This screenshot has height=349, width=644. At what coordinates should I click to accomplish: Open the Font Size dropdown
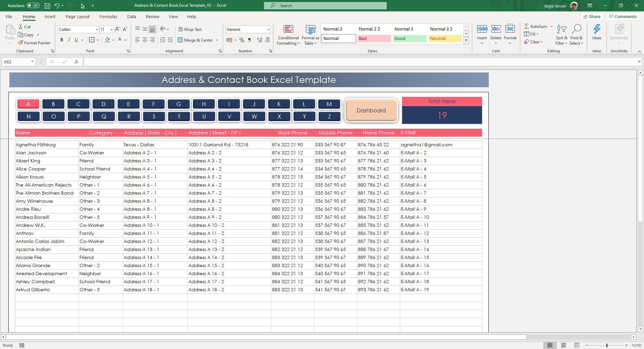[111, 29]
